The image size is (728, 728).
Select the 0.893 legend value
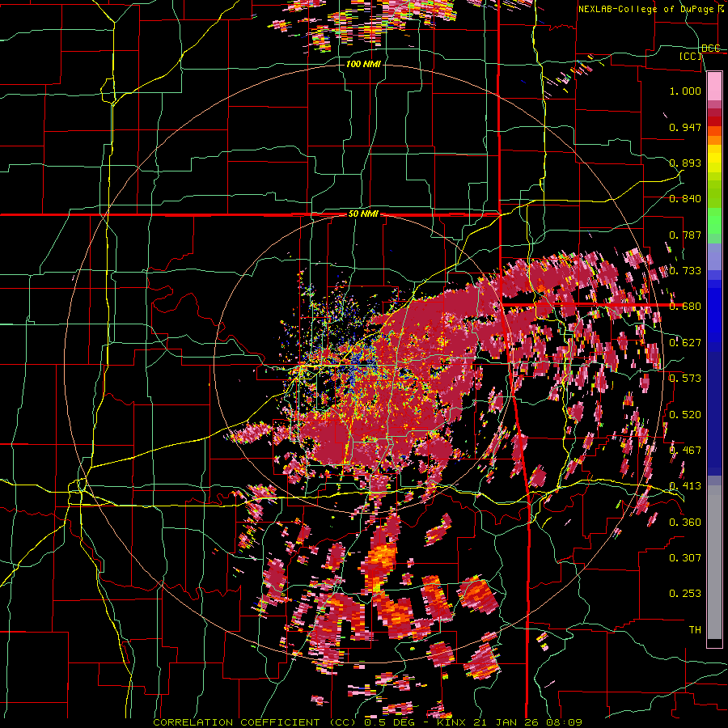pyautogui.click(x=685, y=163)
